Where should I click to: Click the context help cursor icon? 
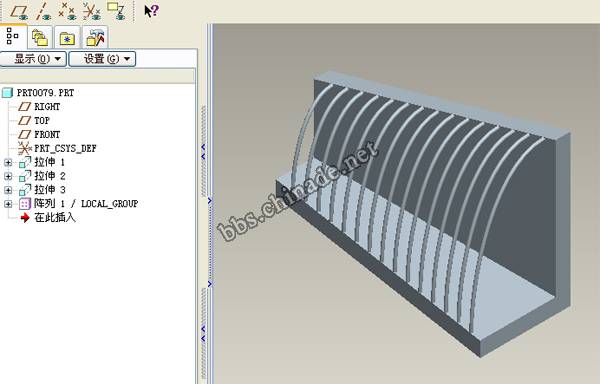coord(151,10)
